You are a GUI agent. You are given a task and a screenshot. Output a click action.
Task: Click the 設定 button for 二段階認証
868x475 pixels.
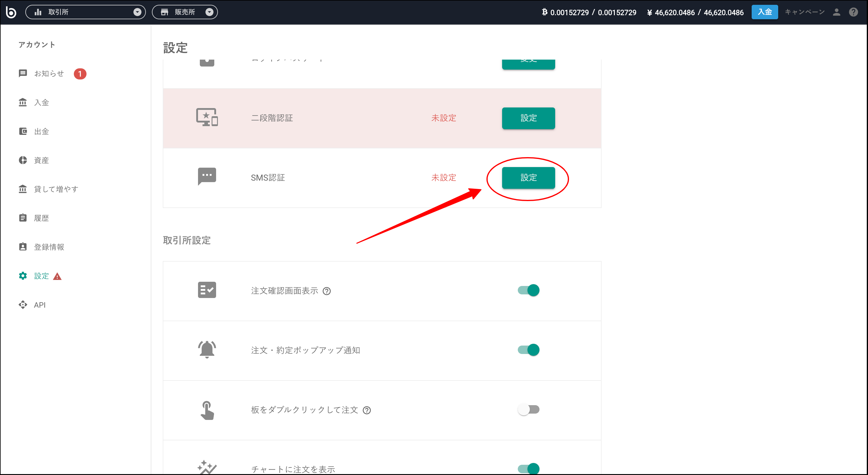pos(528,118)
